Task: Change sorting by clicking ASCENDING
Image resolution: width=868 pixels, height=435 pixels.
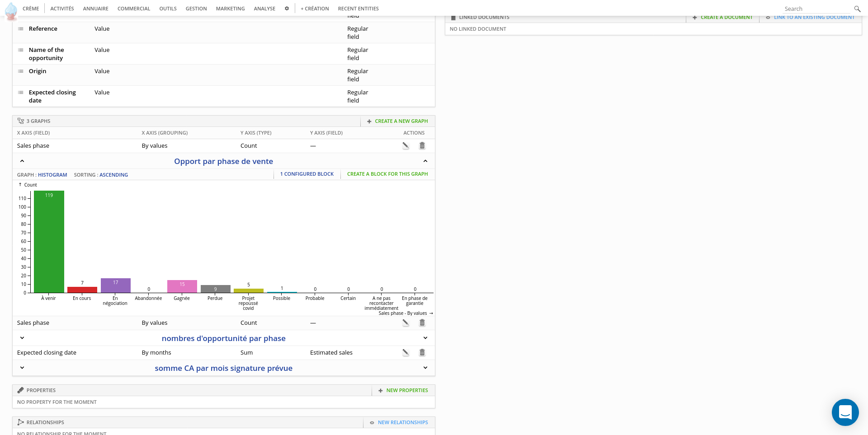Action: (113, 175)
